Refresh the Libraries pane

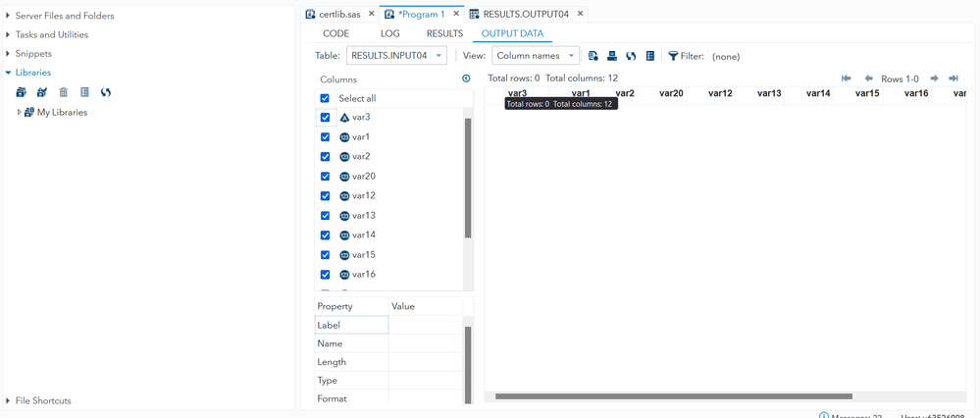[106, 92]
